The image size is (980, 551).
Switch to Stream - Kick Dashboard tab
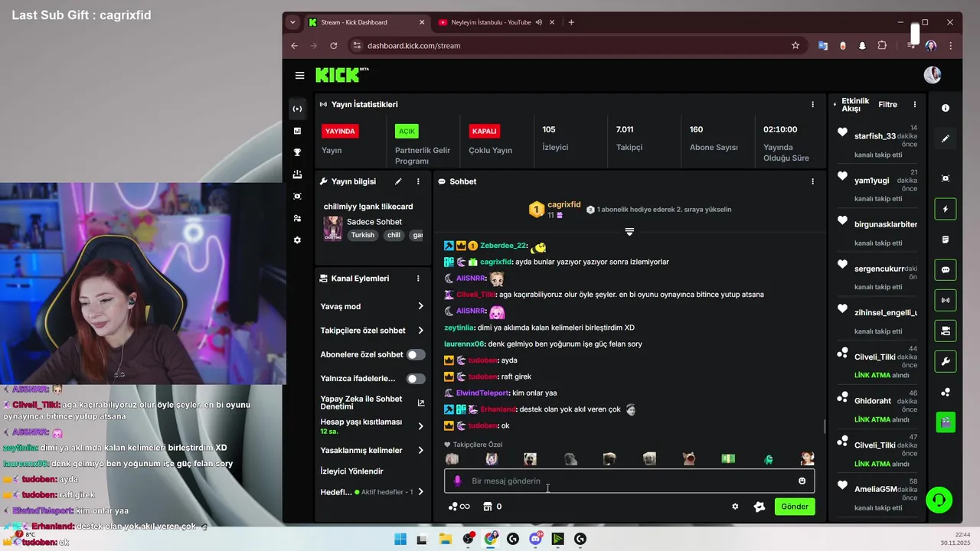(x=367, y=22)
